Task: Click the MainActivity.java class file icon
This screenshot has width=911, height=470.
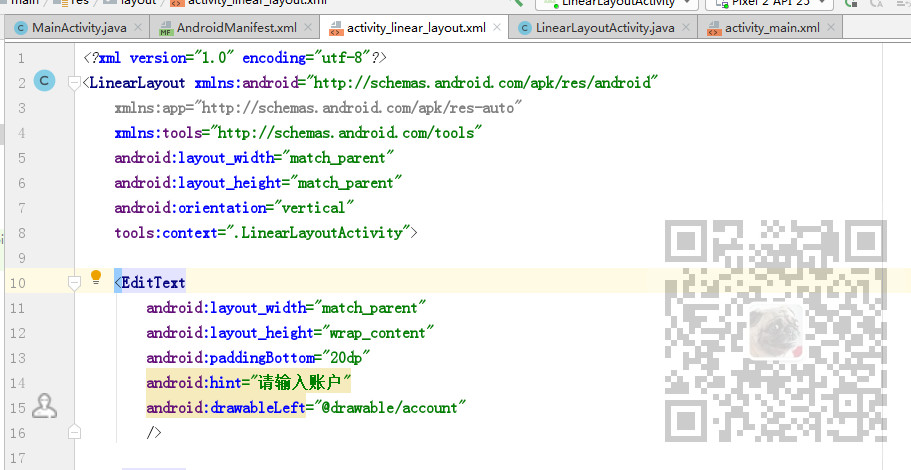Action: 21,28
